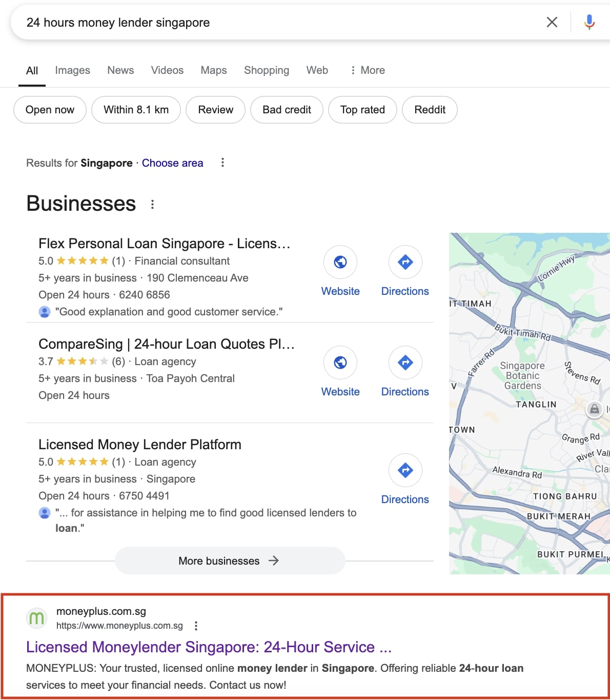The width and height of the screenshot is (610, 700).
Task: Switch to the Maps tab
Action: tap(214, 70)
